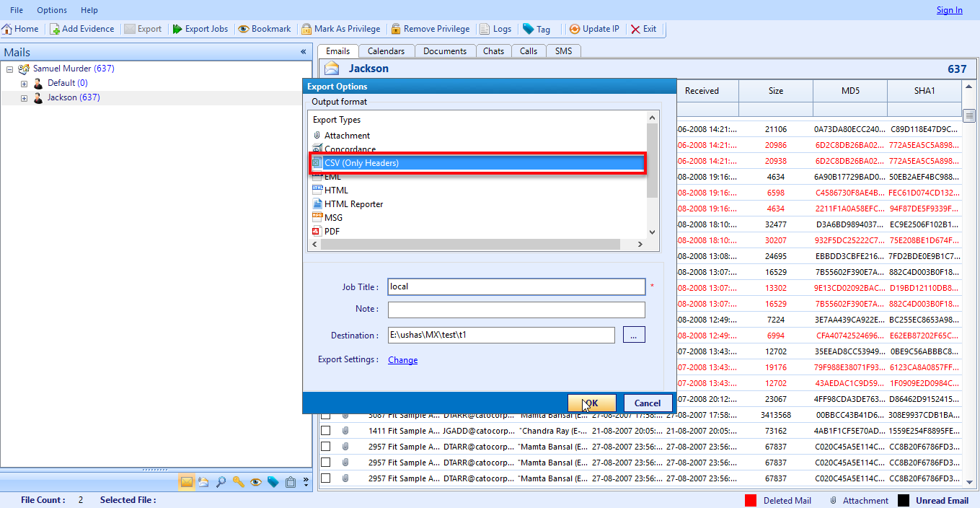The height and width of the screenshot is (508, 980).
Task: Open the Help menu
Action: click(89, 10)
